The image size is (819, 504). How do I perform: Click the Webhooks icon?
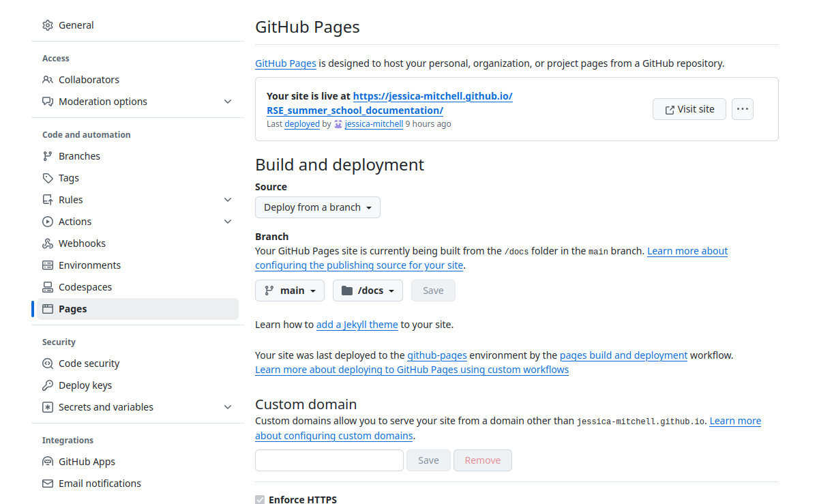(48, 243)
